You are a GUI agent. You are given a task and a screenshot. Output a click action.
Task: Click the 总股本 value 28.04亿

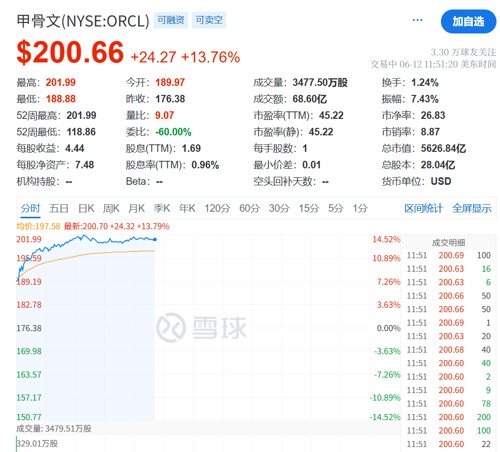point(438,165)
